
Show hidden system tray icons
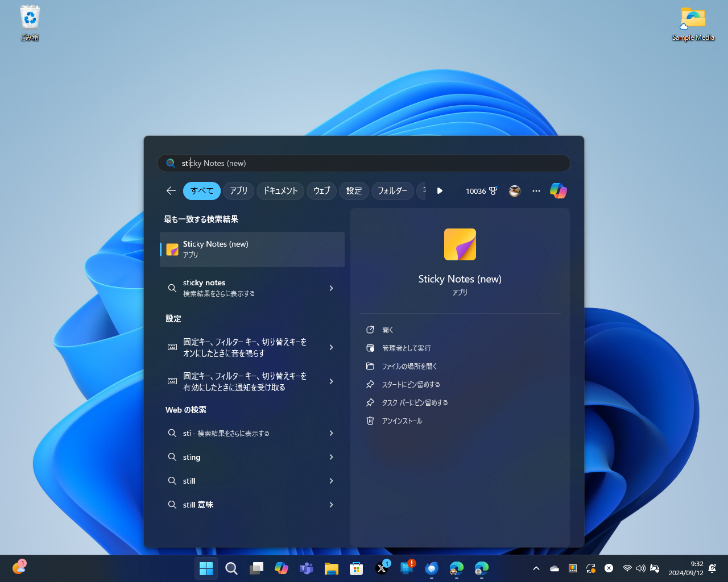[536, 568]
